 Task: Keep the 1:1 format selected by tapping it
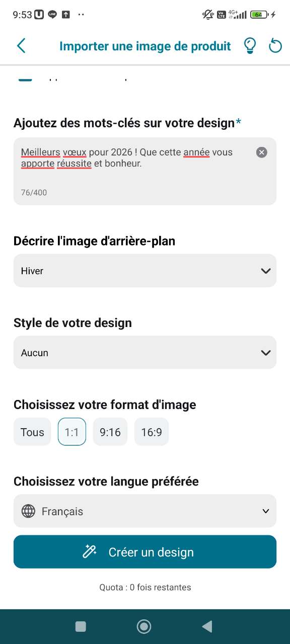click(x=71, y=432)
